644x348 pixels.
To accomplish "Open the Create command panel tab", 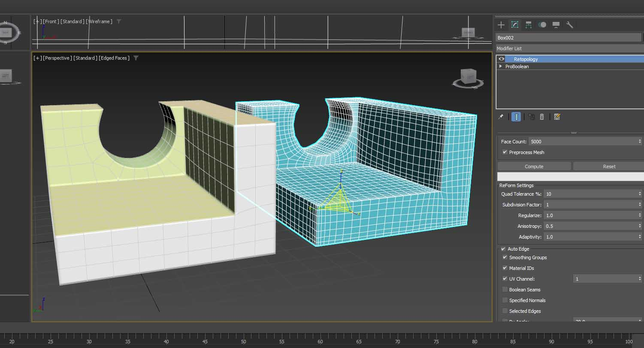I will pos(501,25).
